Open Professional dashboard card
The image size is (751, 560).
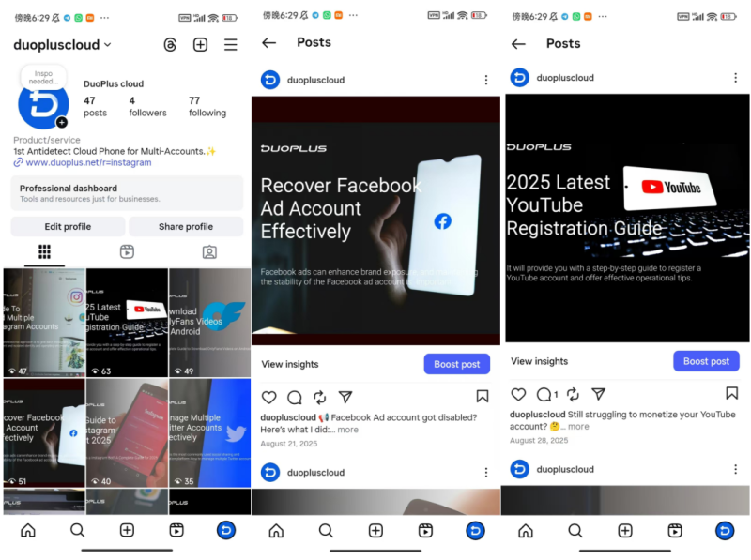127,193
